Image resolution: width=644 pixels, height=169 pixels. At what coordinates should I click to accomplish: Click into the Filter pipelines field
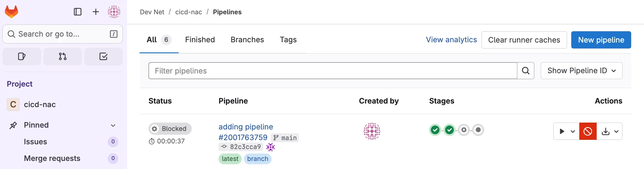click(x=332, y=71)
